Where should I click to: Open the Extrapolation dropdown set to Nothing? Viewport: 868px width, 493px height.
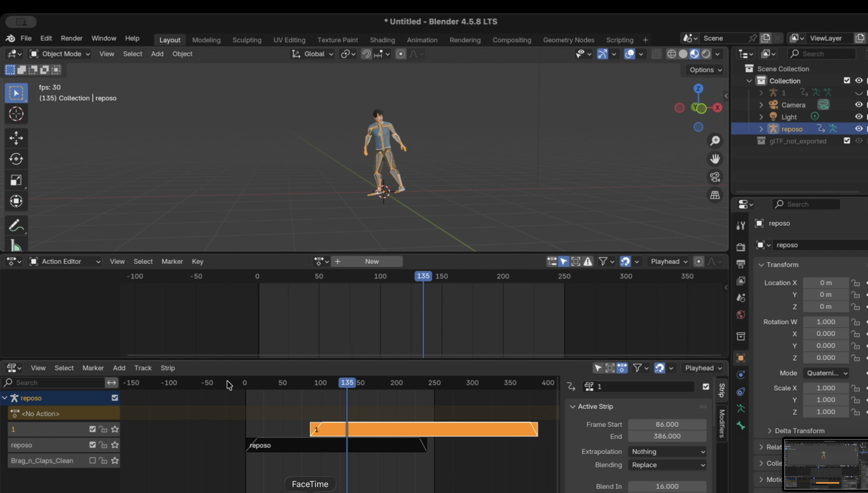pos(667,452)
